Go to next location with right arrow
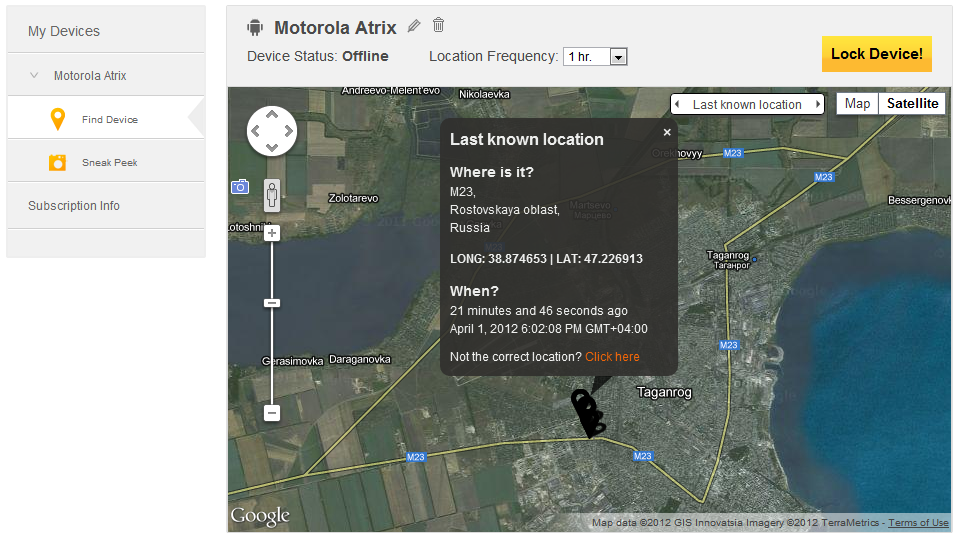This screenshot has width=956, height=537. click(818, 104)
